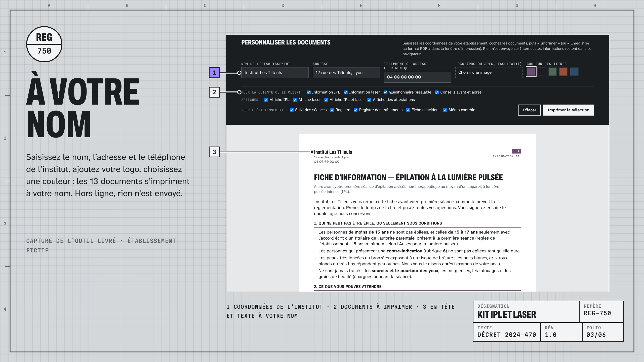Select the purple title color swatch
Viewport: 644px width, 362px height.
[x=531, y=72]
